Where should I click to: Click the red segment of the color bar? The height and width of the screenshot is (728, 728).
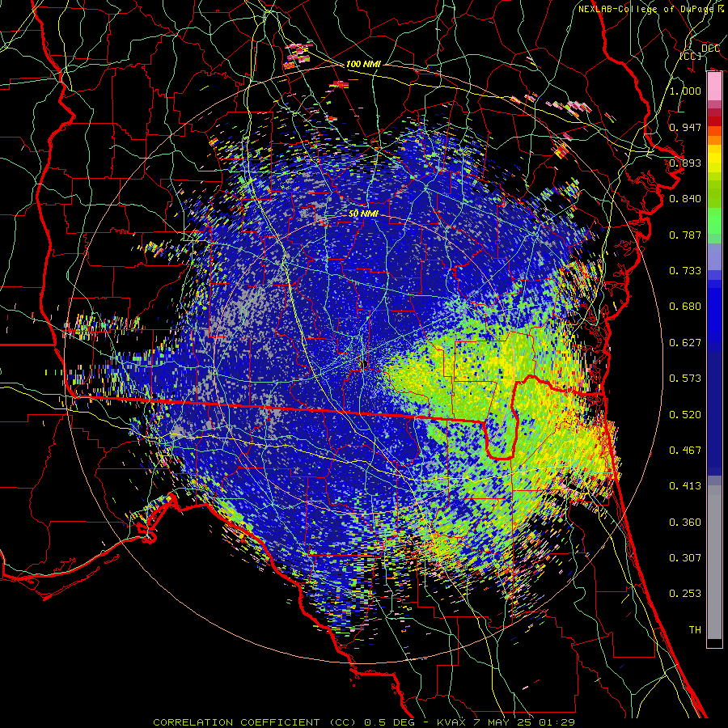714,121
